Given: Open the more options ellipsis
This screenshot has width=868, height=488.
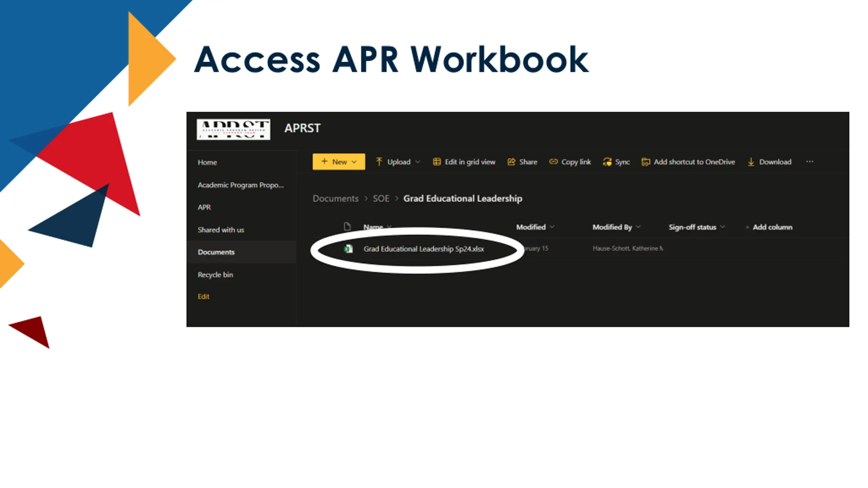Looking at the screenshot, I should click(810, 162).
